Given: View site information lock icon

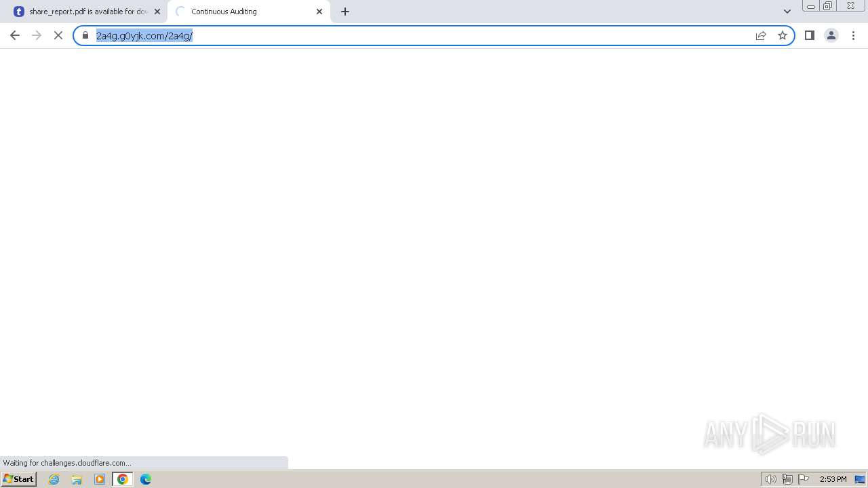Looking at the screenshot, I should click(x=85, y=35).
